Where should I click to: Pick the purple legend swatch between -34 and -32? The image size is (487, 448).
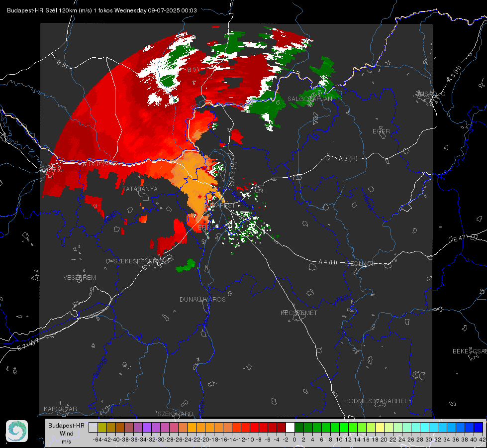pos(147,427)
